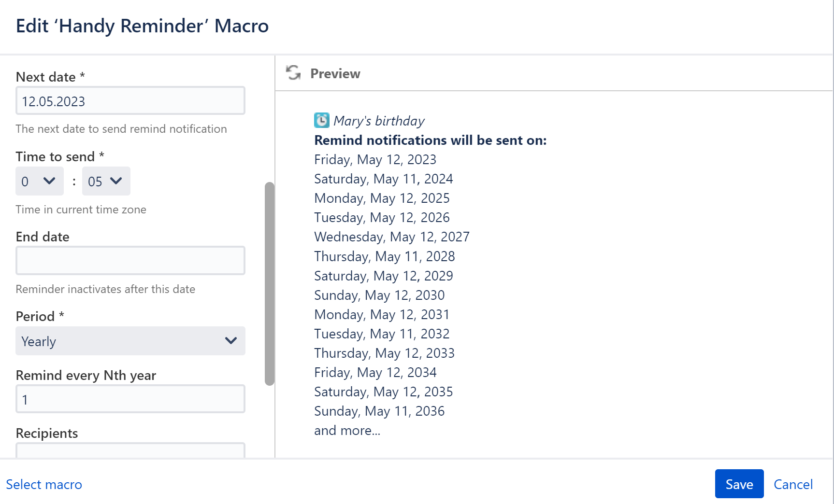Click the Mary's birthday reminder title

[379, 121]
